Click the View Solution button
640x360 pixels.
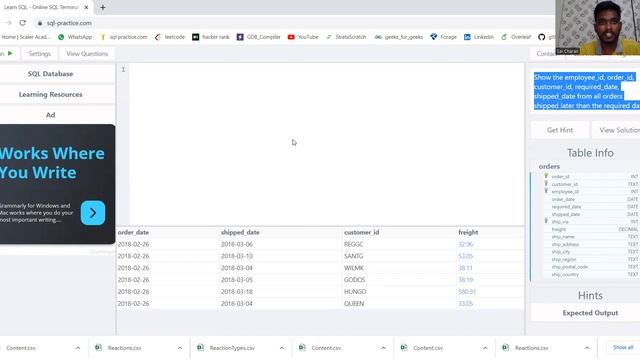[x=616, y=130]
